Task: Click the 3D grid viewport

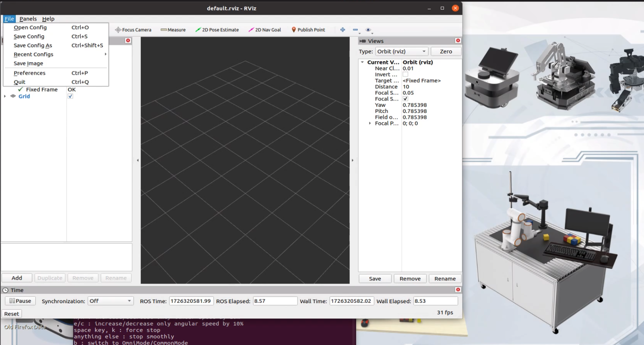Action: click(245, 160)
